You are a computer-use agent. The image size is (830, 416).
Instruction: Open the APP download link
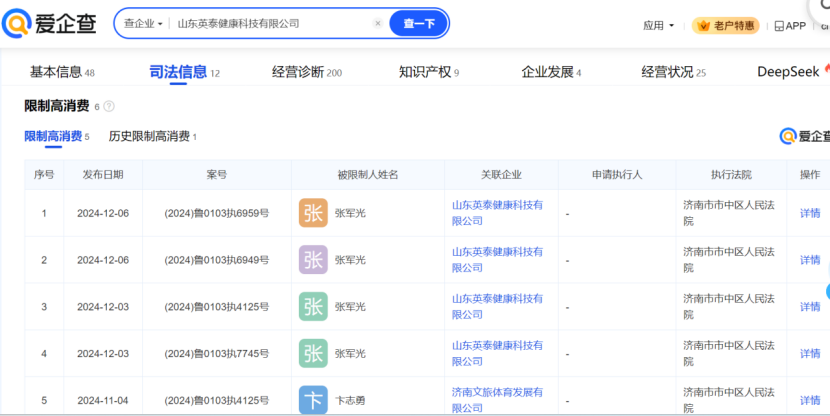pyautogui.click(x=790, y=25)
